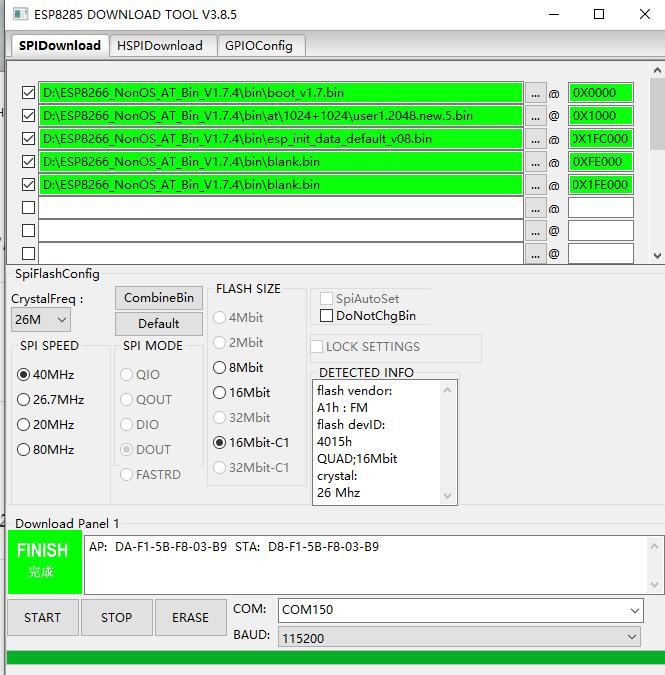Select 80MHz SPI speed option
Image resolution: width=665 pixels, height=675 pixels.
point(24,450)
